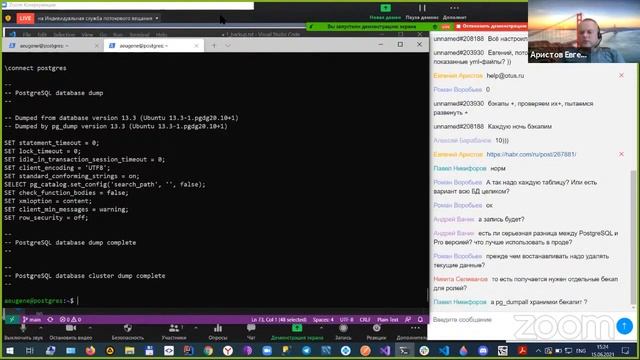Screen dimensions: 640x360
Task: Open Adobe Acrobat from the taskbar
Action: point(522,351)
